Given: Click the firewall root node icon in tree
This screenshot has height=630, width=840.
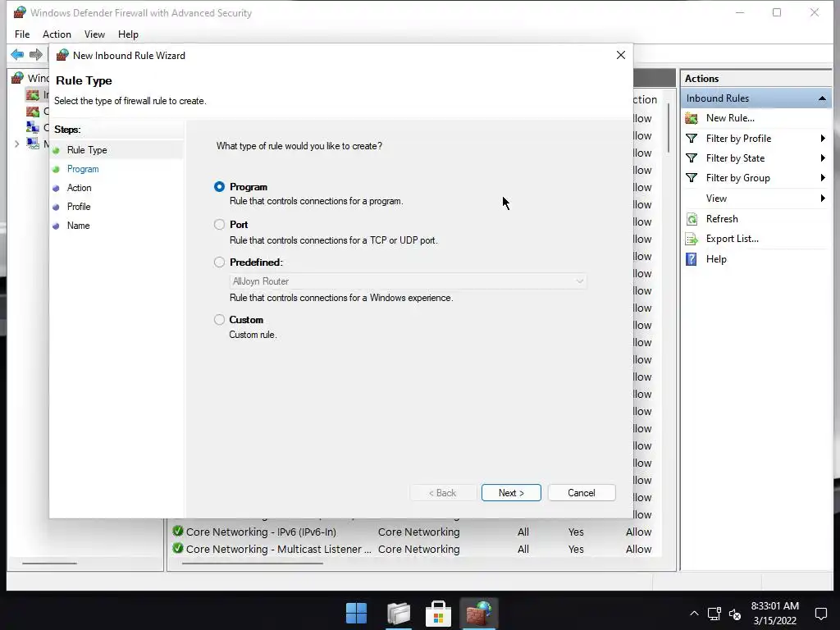Looking at the screenshot, I should point(17,78).
